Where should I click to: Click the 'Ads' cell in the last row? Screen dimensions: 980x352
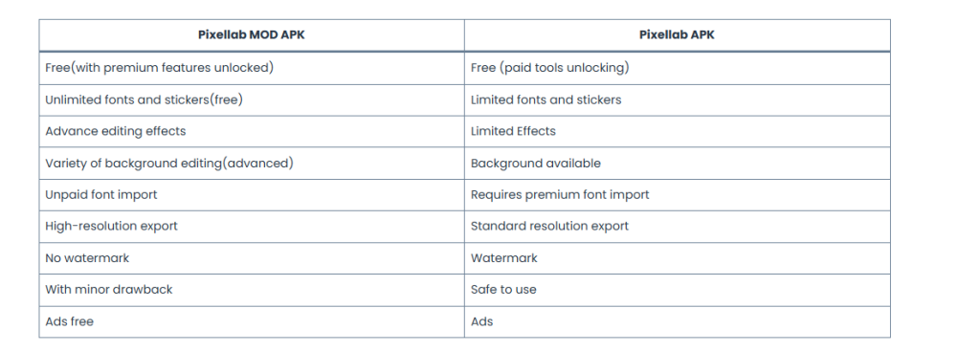pyautogui.click(x=677, y=322)
